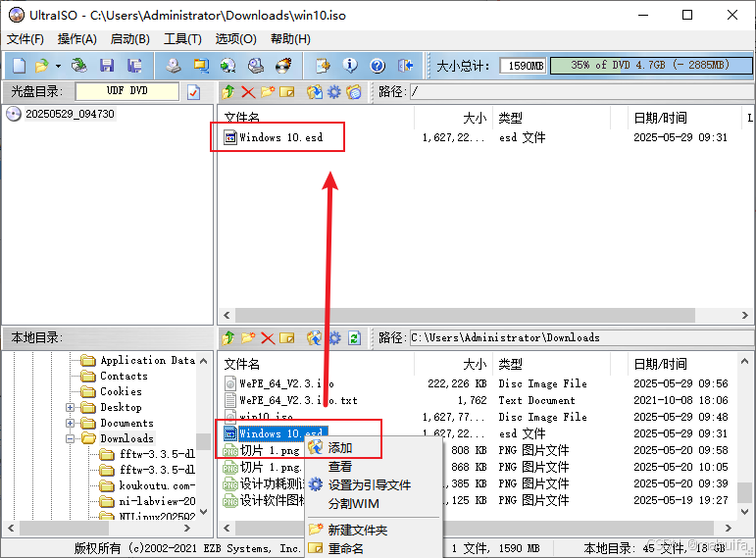Choose 添加 from the context menu
The height and width of the screenshot is (558, 756).
[x=375, y=448]
